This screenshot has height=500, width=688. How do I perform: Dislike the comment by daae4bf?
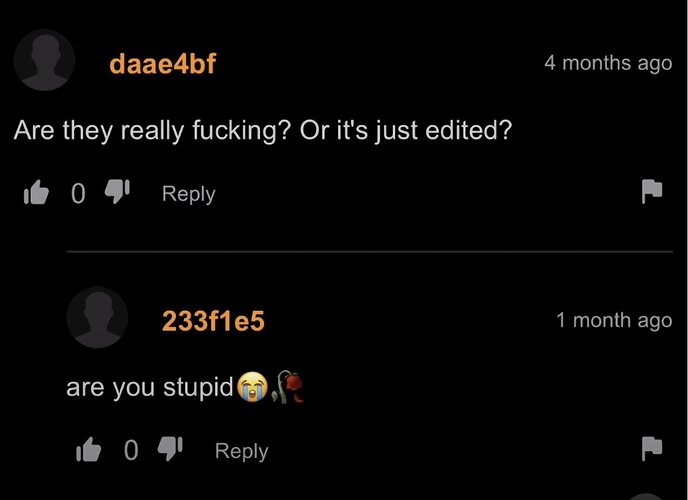coord(117,191)
